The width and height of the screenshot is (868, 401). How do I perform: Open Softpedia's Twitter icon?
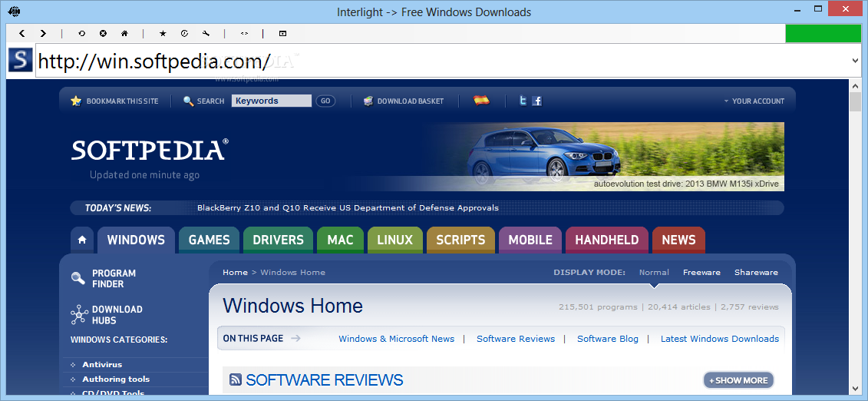523,101
